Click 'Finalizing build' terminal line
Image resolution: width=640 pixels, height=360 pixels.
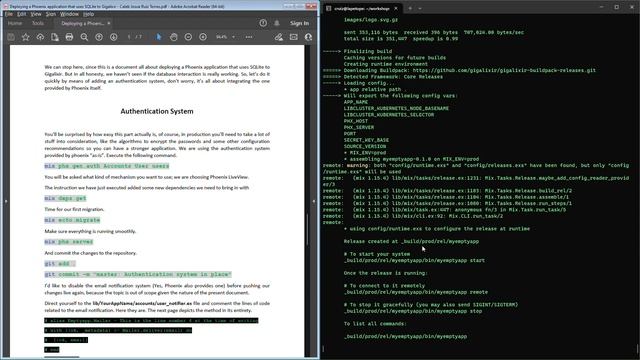pyautogui.click(x=367, y=51)
